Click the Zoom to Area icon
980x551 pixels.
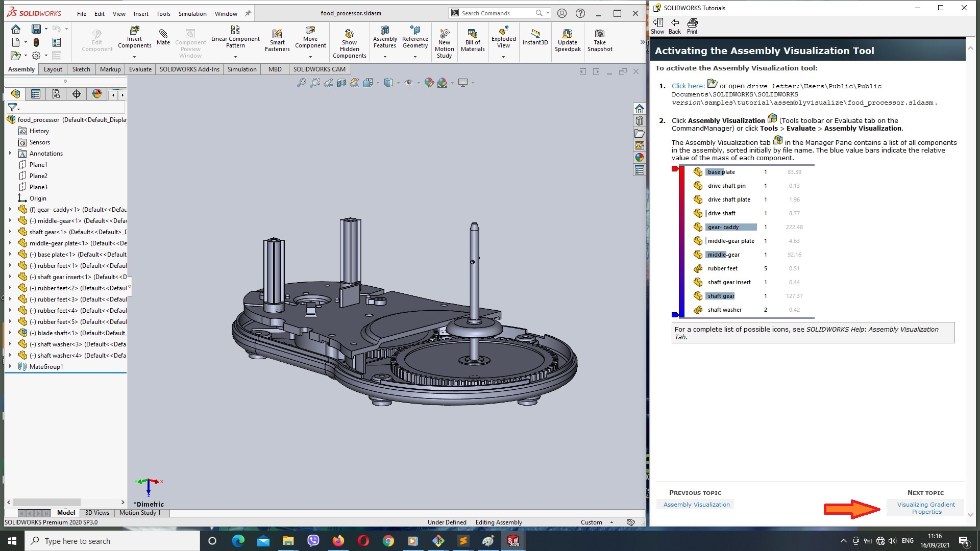tap(315, 83)
